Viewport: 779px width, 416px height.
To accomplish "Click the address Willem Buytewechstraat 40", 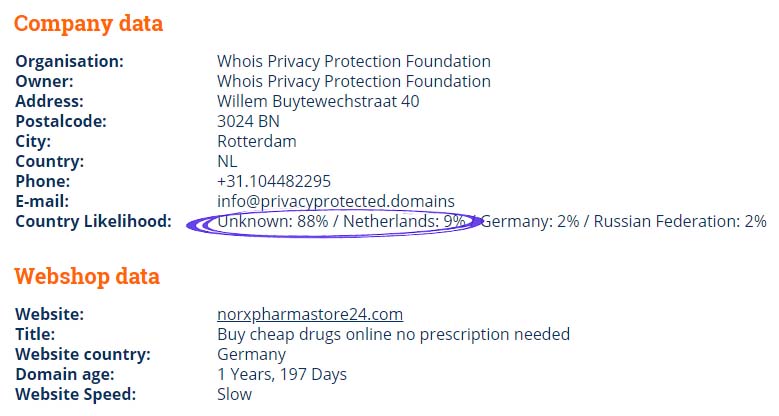I will point(318,101).
